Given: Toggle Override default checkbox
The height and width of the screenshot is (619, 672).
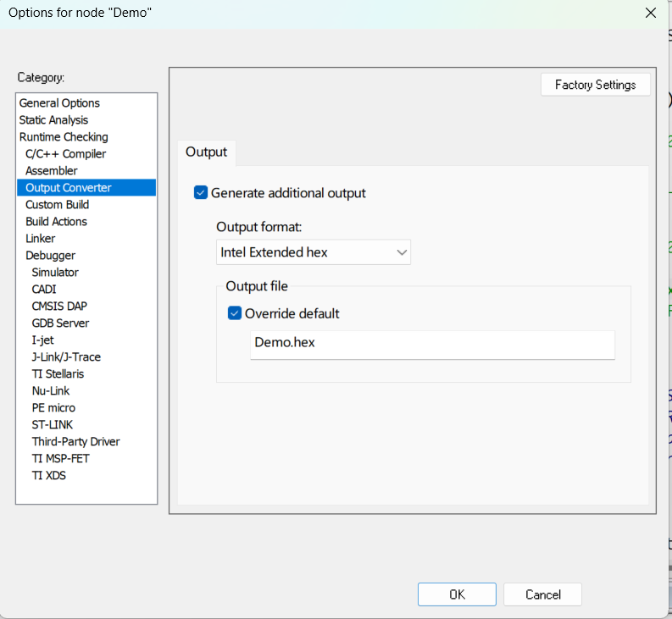Looking at the screenshot, I should (235, 313).
